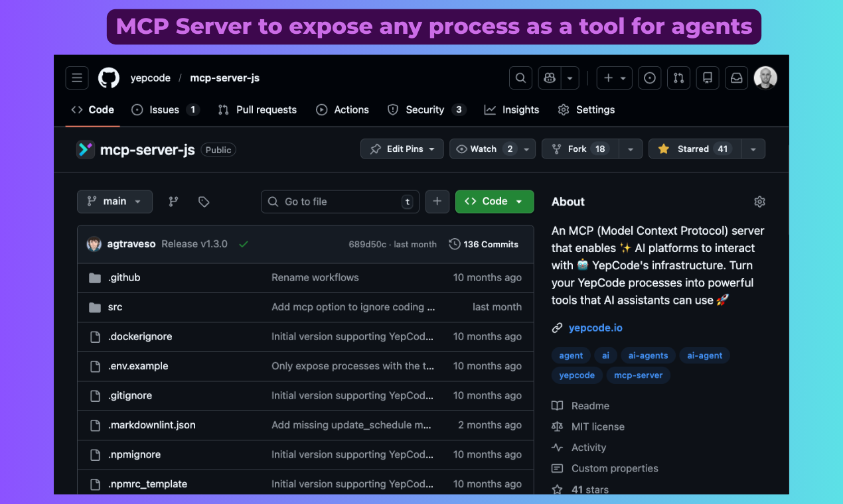Screen dimensions: 843x504
Task: Open the GitHub home via the Octocat icon
Action: pos(108,78)
